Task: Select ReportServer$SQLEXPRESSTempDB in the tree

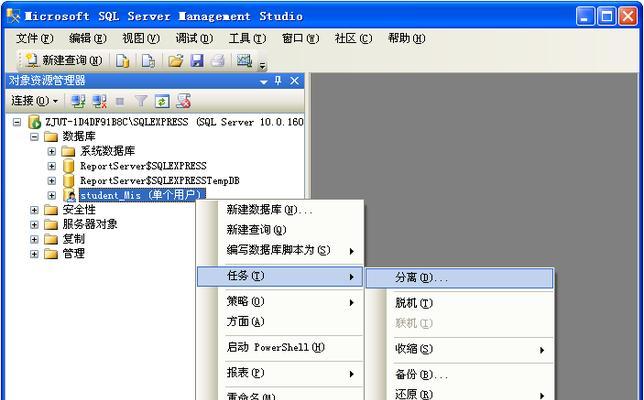Action: click(160, 180)
